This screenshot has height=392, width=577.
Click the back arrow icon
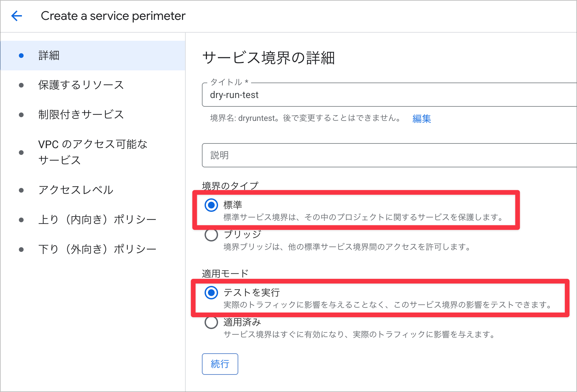coord(17,16)
